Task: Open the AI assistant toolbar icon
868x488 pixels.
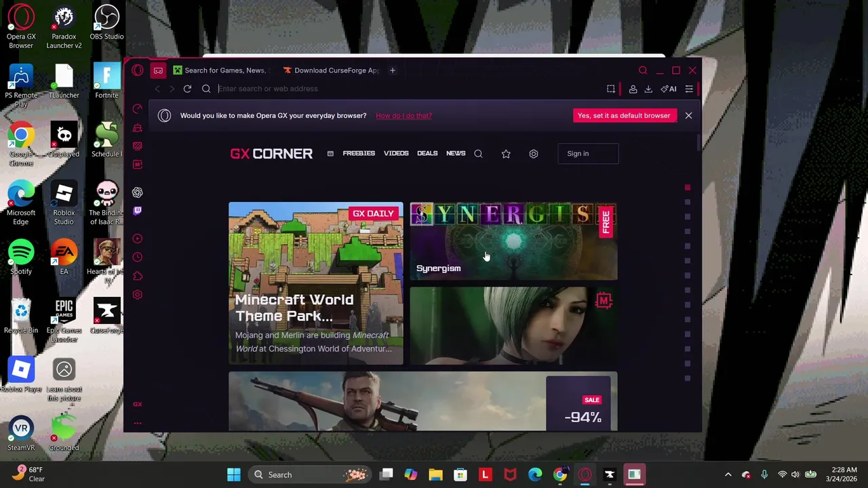Action: pos(669,89)
